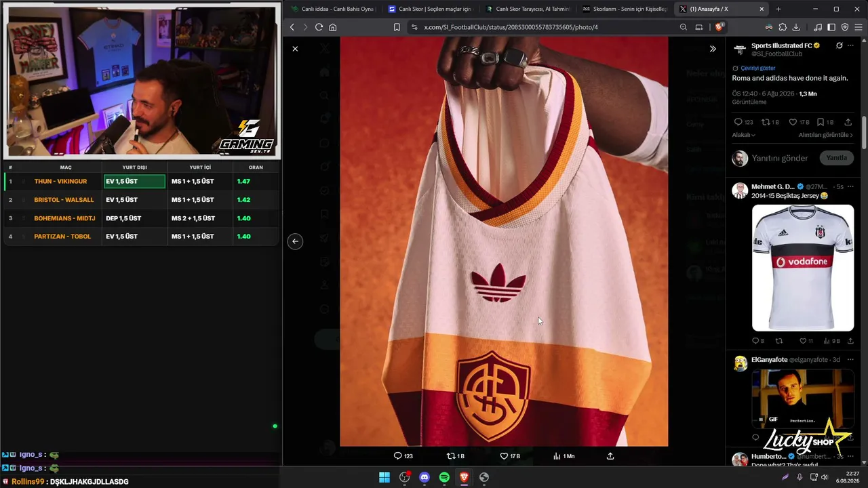This screenshot has width=868, height=488.
Task: Click Çeviriyi göster to translate the tweet
Action: point(757,68)
